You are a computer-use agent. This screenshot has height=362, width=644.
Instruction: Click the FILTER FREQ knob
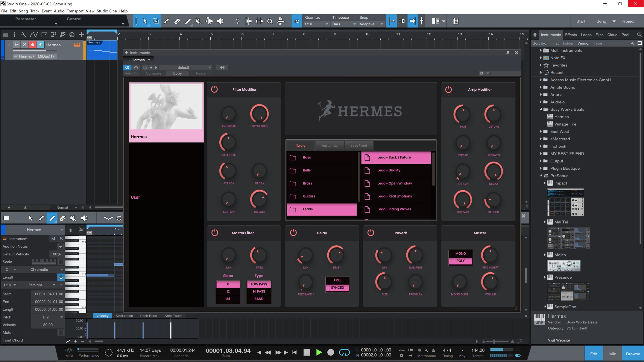(x=260, y=114)
